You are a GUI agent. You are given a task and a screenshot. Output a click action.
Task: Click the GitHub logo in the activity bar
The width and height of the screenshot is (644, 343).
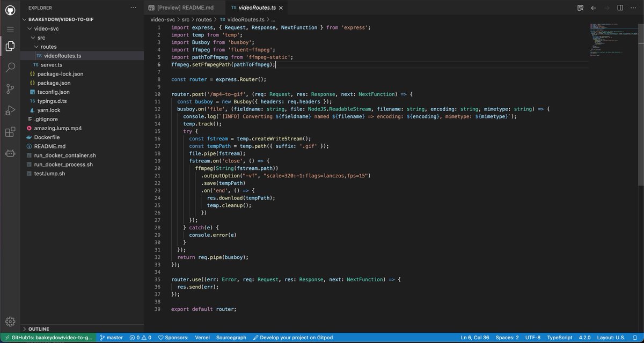click(x=10, y=9)
